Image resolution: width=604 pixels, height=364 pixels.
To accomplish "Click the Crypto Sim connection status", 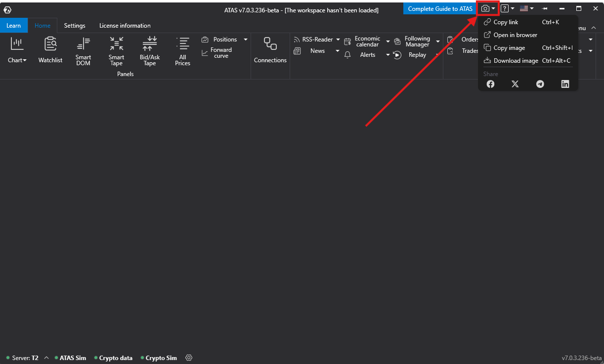I will click(159, 358).
